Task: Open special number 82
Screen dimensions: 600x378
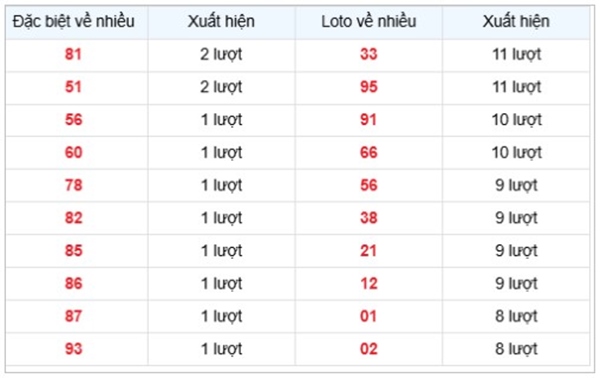Action: 73,218
